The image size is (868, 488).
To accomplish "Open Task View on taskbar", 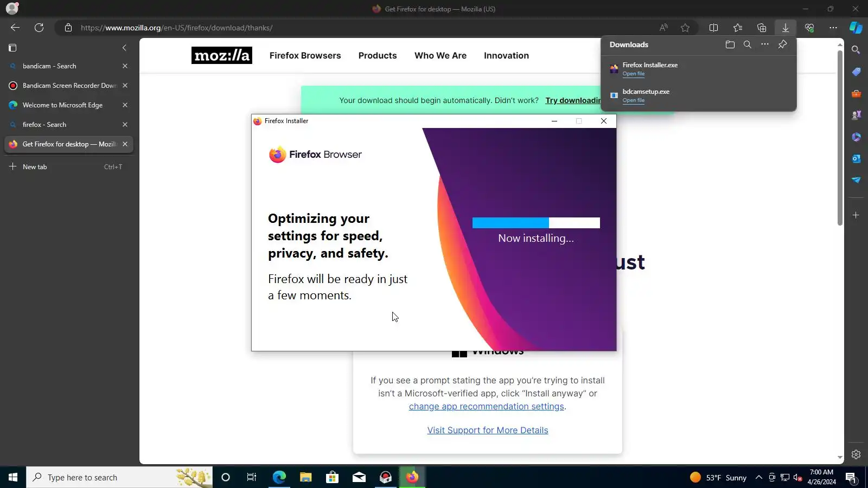I will [x=252, y=477].
